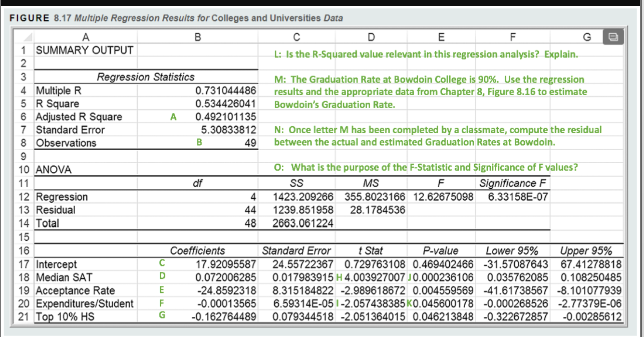The height and width of the screenshot is (337, 644).
Task: Select column header F
Action: (512, 37)
